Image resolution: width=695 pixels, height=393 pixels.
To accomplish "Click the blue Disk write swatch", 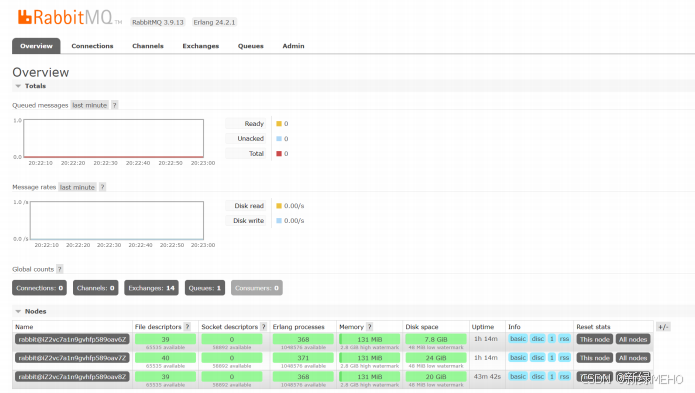I will (x=279, y=221).
